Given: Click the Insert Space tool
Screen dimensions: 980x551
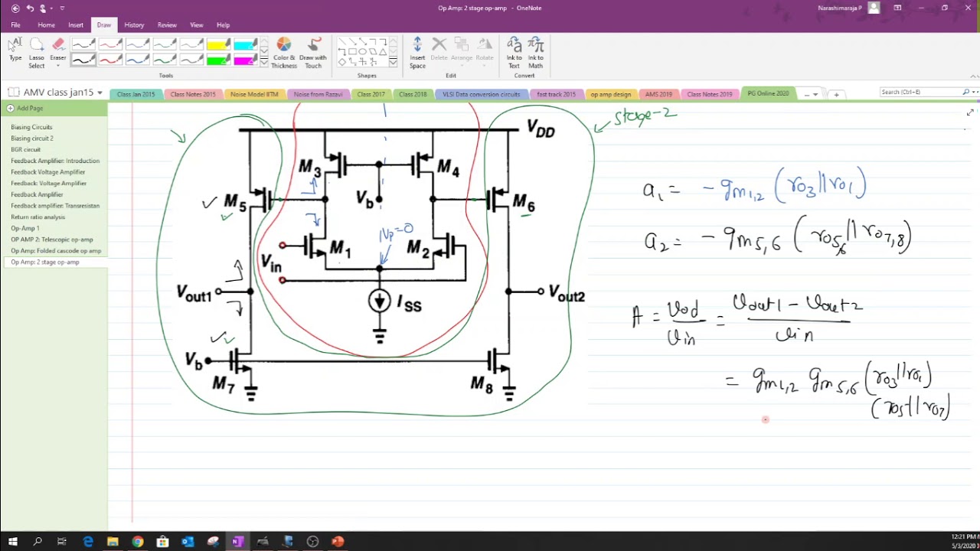Looking at the screenshot, I should (417, 53).
